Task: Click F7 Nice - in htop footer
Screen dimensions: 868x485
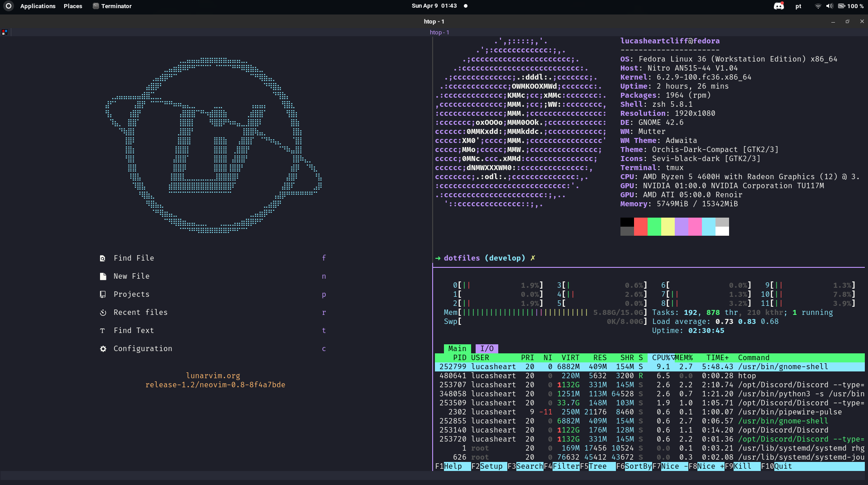Action: pyautogui.click(x=670, y=466)
